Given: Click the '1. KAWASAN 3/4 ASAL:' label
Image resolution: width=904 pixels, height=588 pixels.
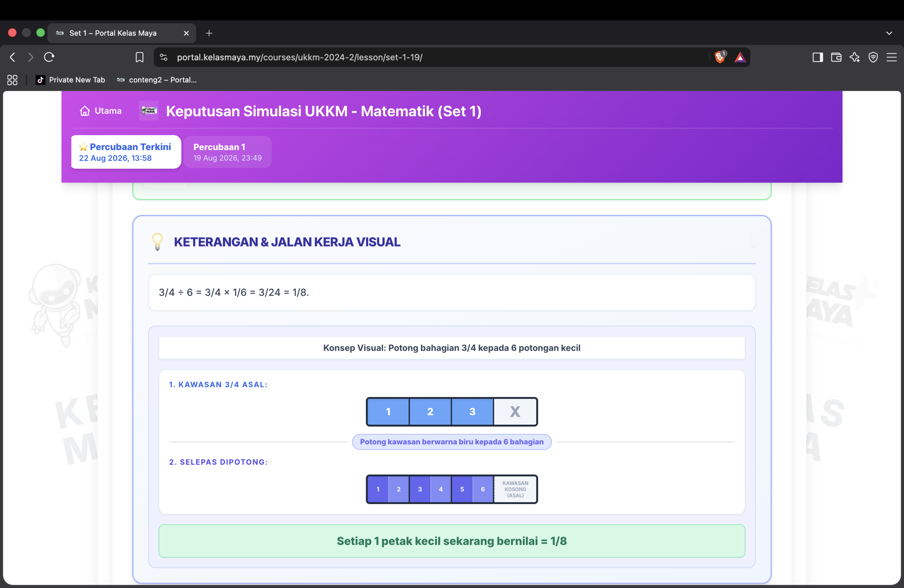Looking at the screenshot, I should [x=218, y=385].
